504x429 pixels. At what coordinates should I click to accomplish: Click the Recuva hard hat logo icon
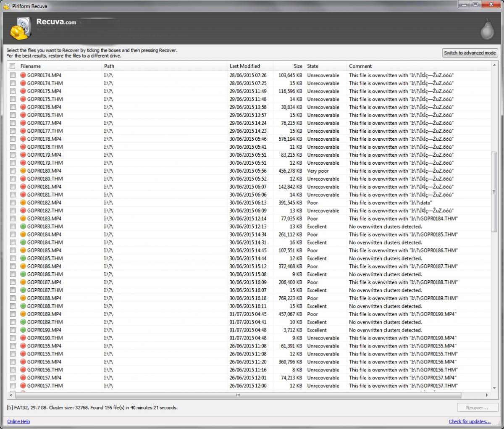click(x=20, y=29)
